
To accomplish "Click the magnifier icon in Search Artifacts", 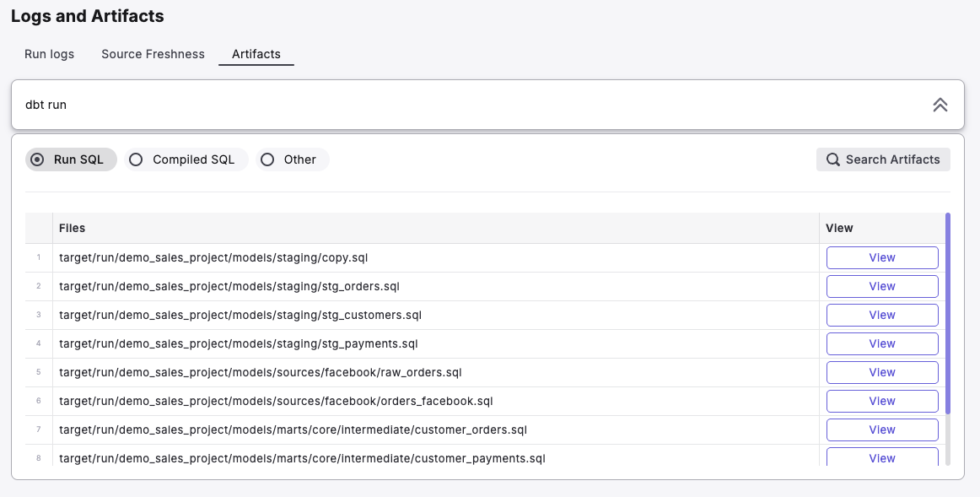I will 832,159.
